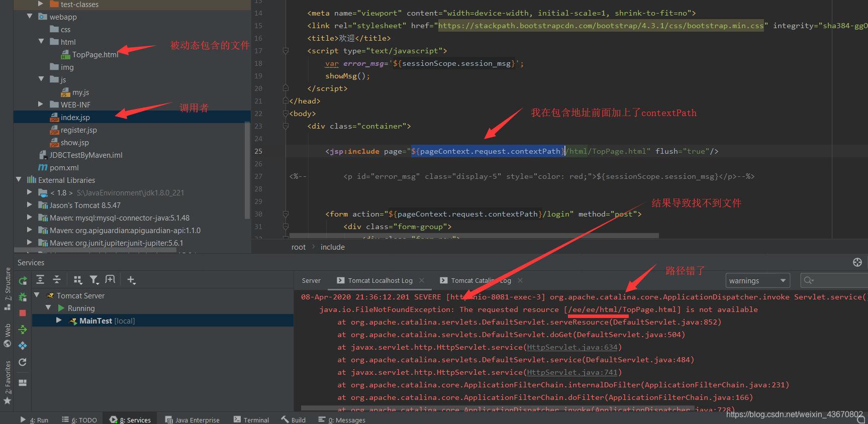Close the Tomcat Localhost Log tab
This screenshot has height=424, width=868.
[422, 280]
